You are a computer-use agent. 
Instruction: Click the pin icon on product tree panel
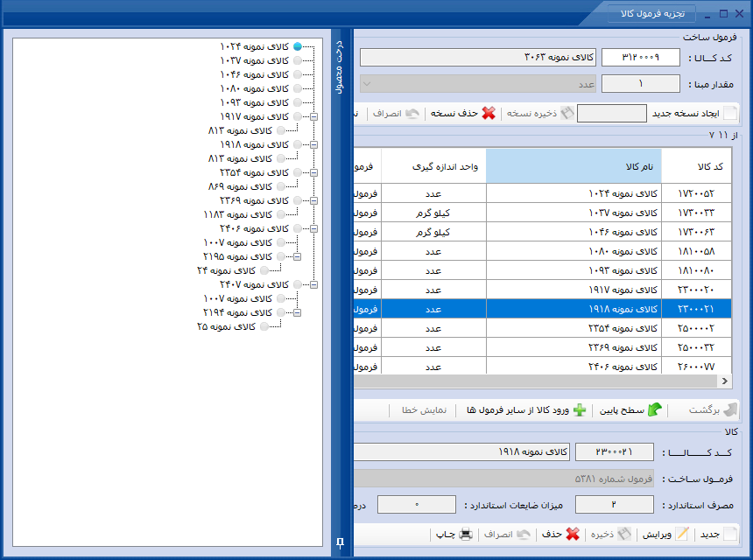click(x=340, y=542)
